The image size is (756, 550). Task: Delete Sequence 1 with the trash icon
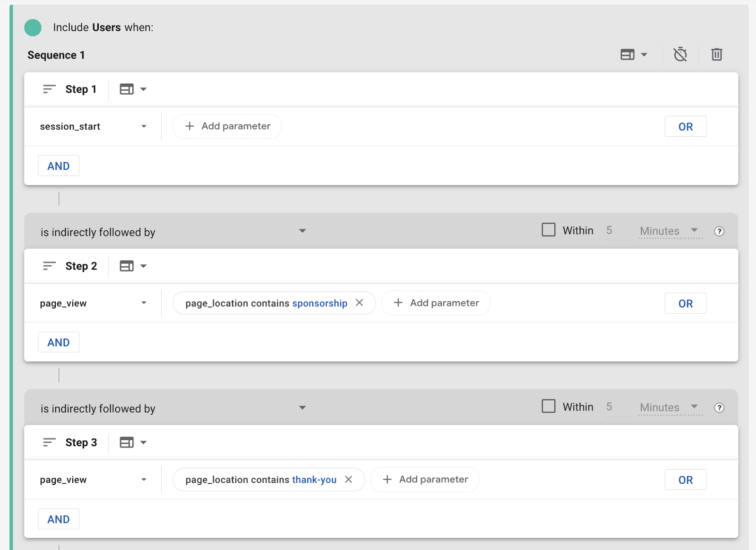716,55
